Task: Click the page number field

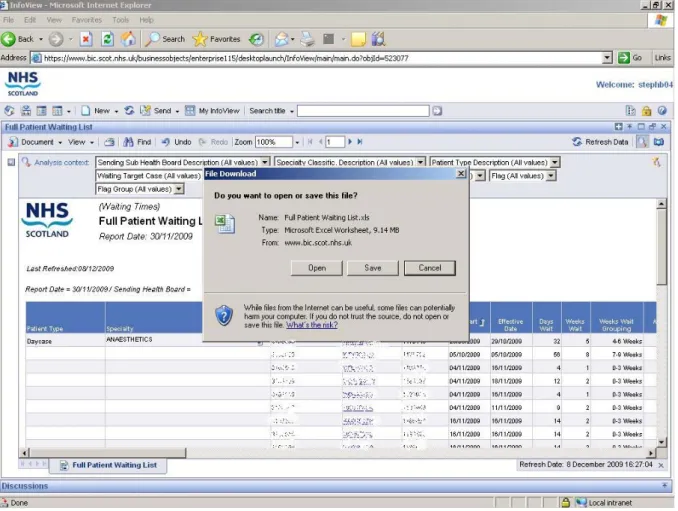Action: click(335, 142)
